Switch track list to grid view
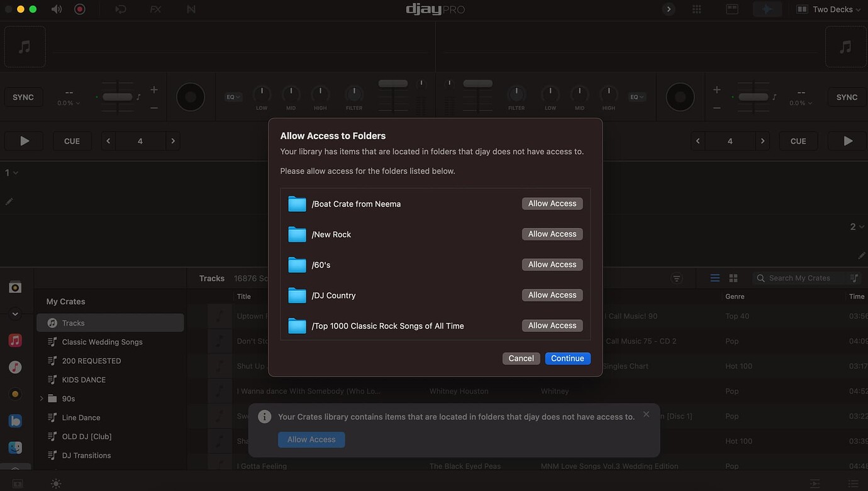Image resolution: width=868 pixels, height=491 pixels. tap(733, 278)
